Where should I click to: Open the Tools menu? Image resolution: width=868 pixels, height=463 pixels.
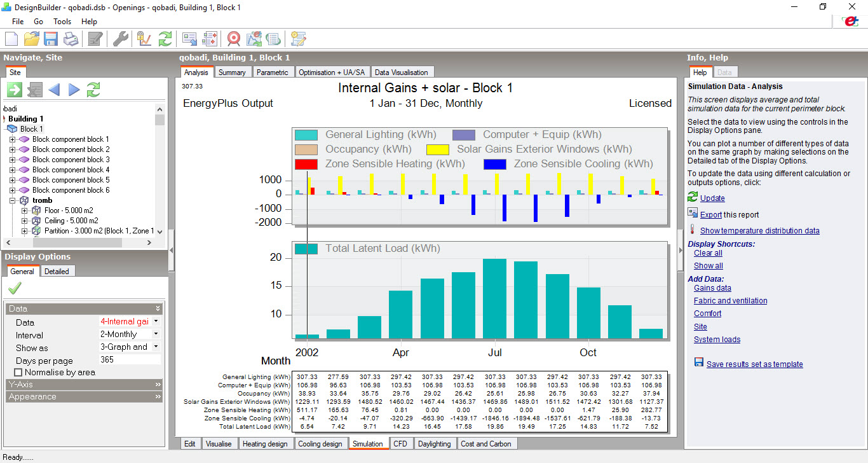click(x=62, y=22)
